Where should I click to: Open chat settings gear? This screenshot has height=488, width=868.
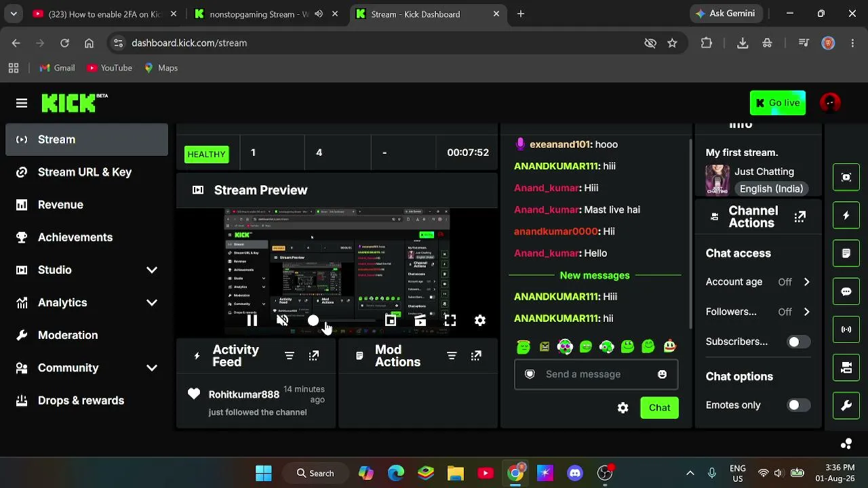click(623, 408)
